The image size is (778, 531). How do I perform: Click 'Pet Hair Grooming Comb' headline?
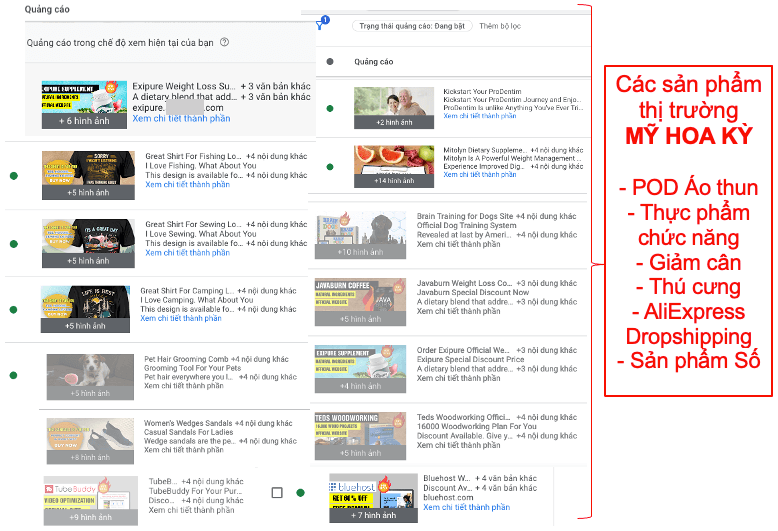coord(187,359)
